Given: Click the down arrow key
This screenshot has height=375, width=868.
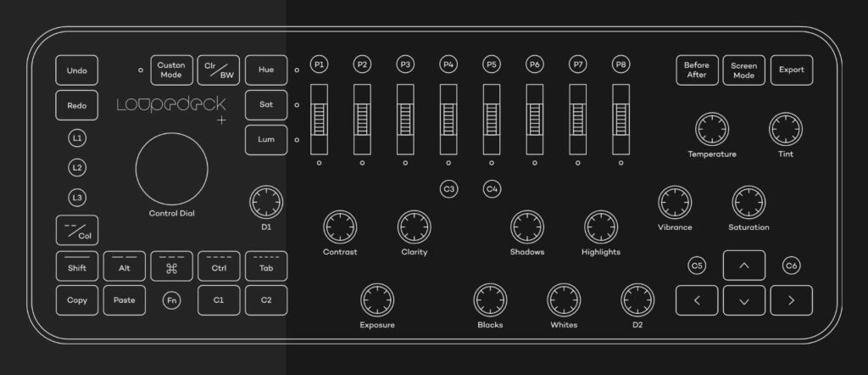Looking at the screenshot, I should [743, 300].
